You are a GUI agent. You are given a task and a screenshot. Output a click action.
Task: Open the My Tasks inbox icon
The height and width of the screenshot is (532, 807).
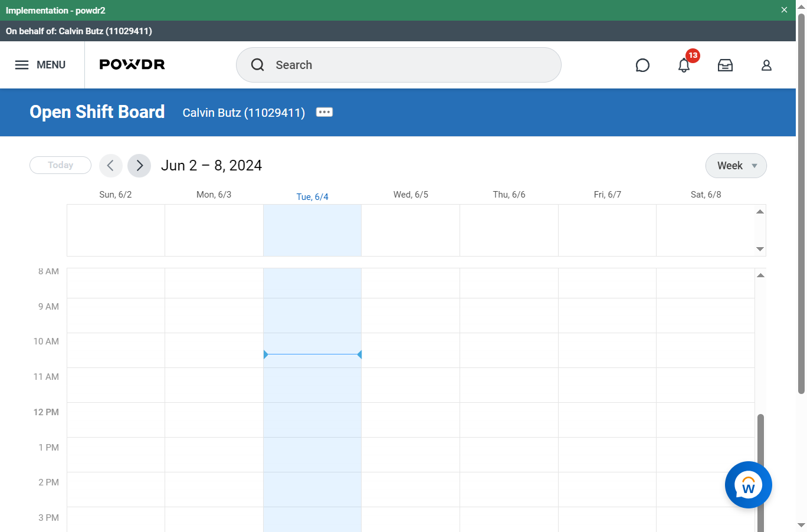coord(725,65)
